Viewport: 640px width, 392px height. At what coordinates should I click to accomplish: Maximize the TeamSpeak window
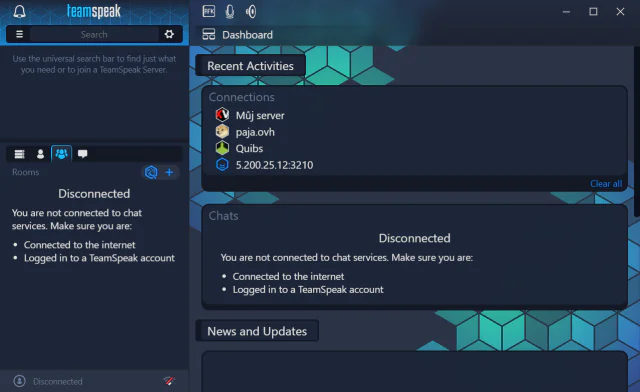593,11
